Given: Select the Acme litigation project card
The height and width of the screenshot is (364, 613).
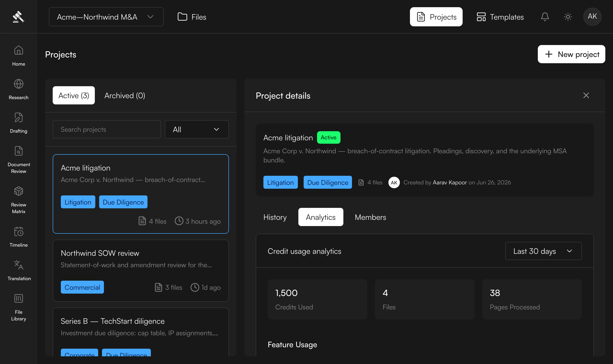Looking at the screenshot, I should click(x=141, y=194).
